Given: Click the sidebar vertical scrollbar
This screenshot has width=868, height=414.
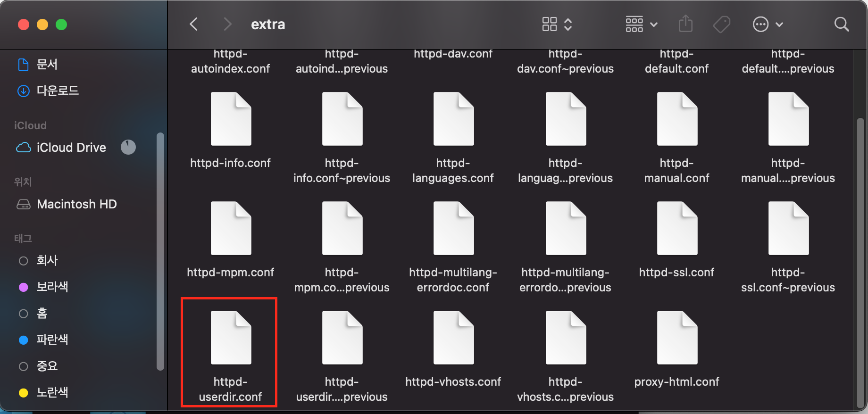Looking at the screenshot, I should (160, 251).
